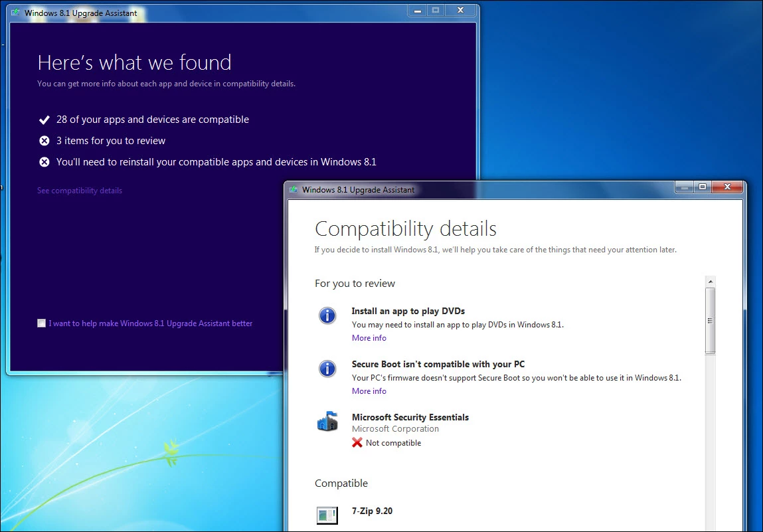Minimize the purple Here's what we found window
Image resolution: width=763 pixels, height=532 pixels.
pyautogui.click(x=418, y=10)
